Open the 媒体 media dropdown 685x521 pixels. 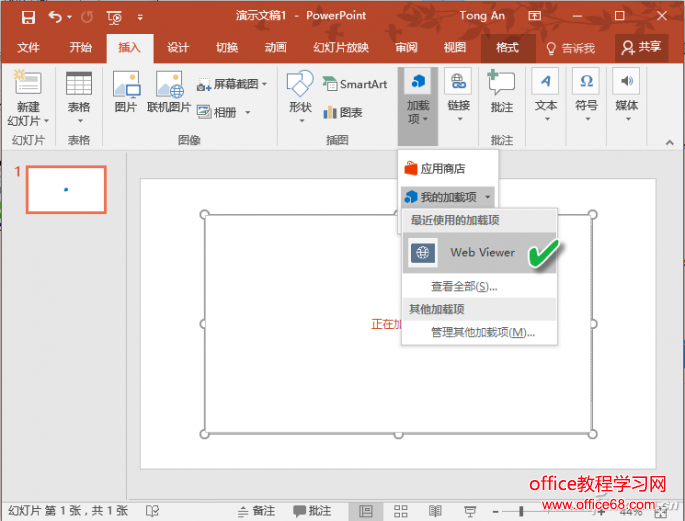pyautogui.click(x=627, y=96)
